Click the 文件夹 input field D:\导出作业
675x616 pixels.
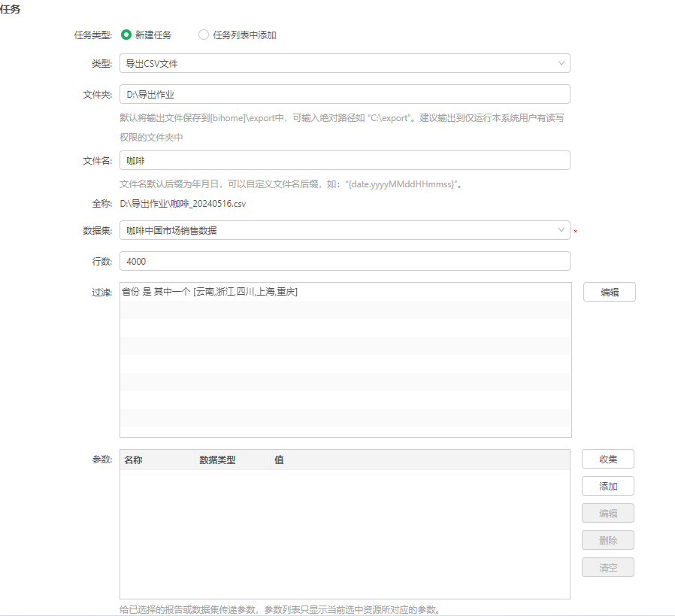[345, 94]
